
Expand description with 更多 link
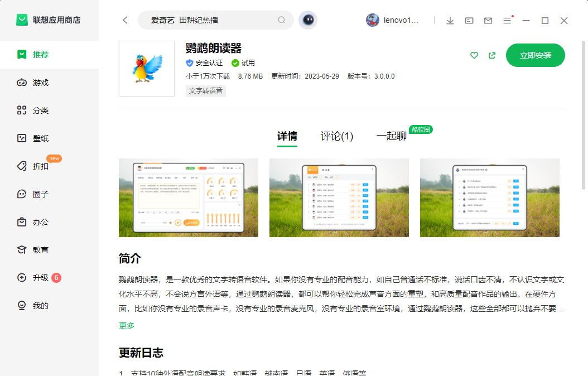127,326
